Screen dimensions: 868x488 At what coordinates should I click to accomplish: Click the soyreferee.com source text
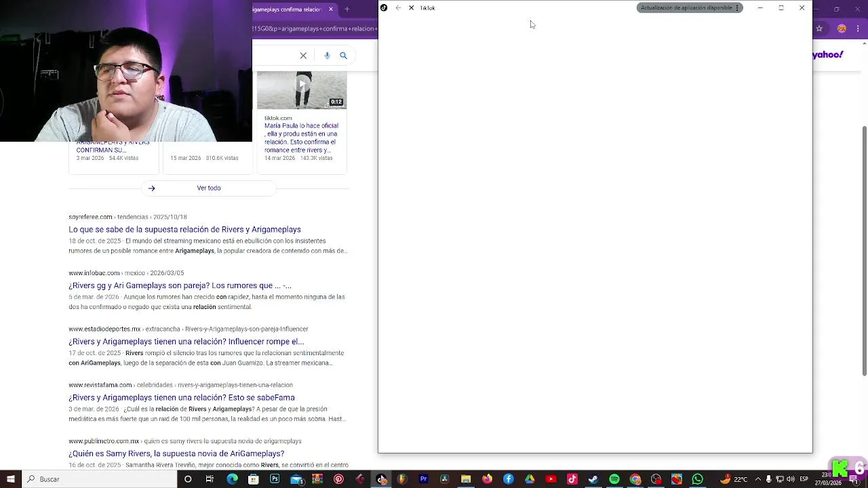(90, 217)
